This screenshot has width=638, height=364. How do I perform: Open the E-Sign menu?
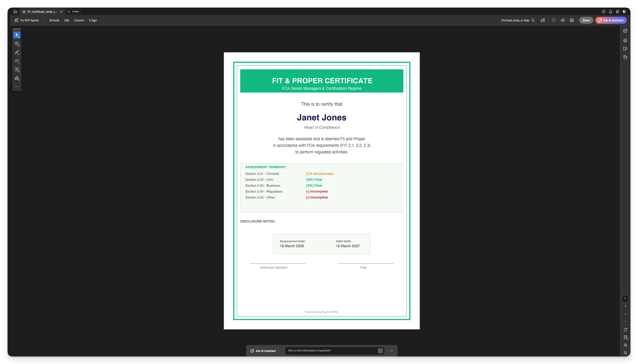point(93,20)
